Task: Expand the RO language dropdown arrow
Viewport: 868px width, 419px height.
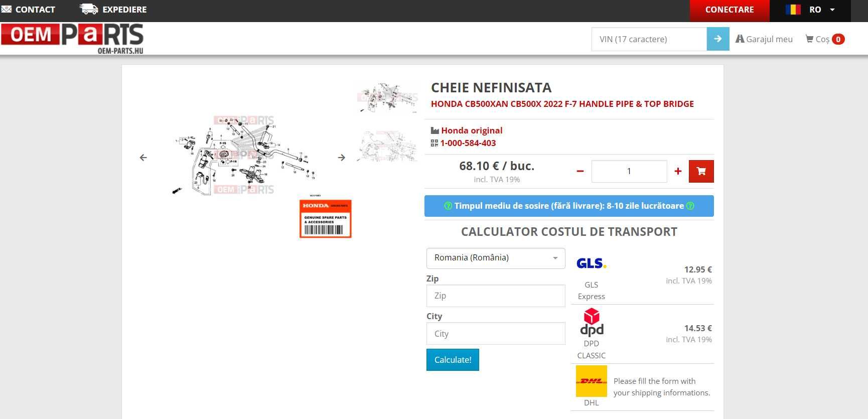Action: pos(832,10)
